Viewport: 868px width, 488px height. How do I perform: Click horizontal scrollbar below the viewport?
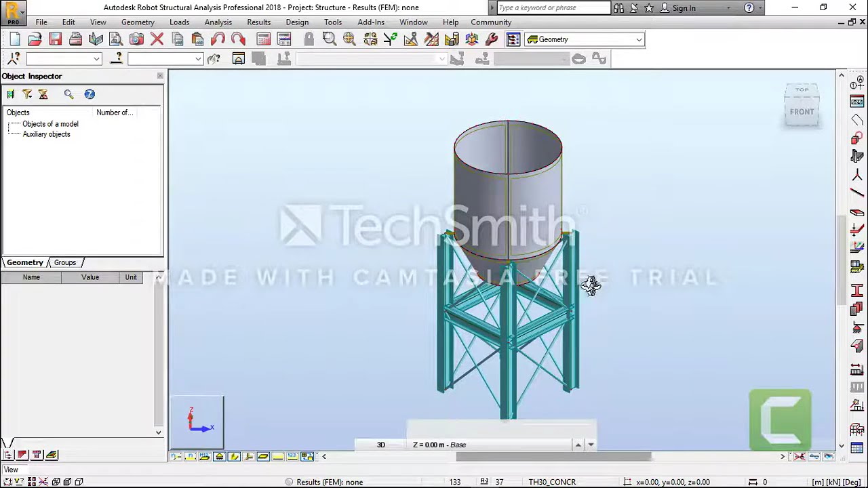click(553, 456)
